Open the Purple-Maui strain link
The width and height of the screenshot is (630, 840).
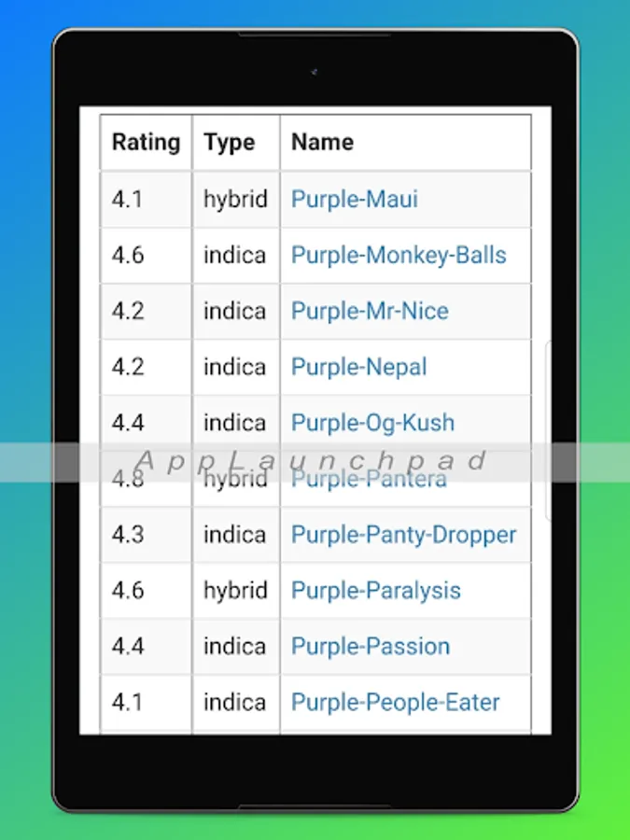[x=354, y=200]
